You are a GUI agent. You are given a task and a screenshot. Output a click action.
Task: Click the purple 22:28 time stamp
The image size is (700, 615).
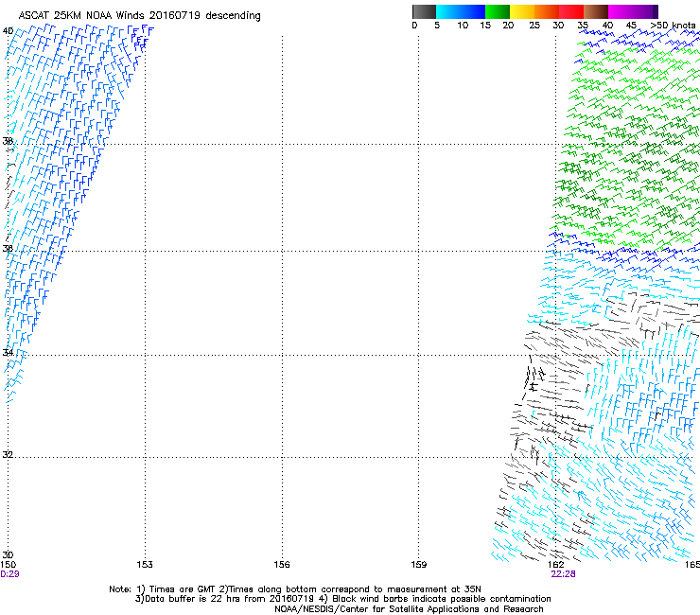(563, 574)
